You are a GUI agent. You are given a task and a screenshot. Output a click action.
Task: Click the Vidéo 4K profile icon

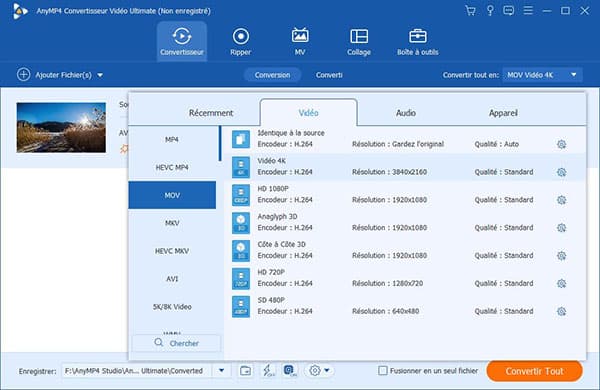pos(241,167)
